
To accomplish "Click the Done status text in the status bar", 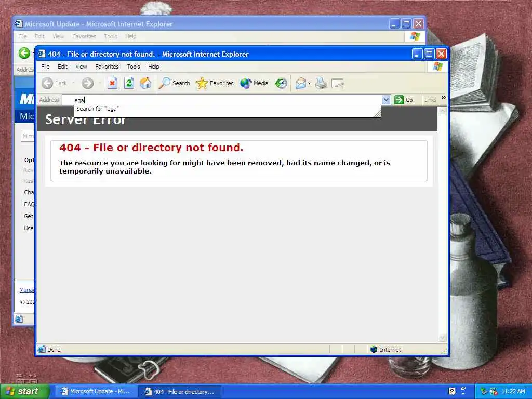I will (x=54, y=350).
